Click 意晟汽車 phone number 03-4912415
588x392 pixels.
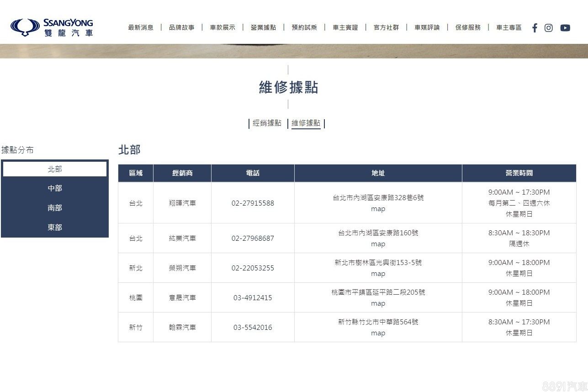point(253,297)
